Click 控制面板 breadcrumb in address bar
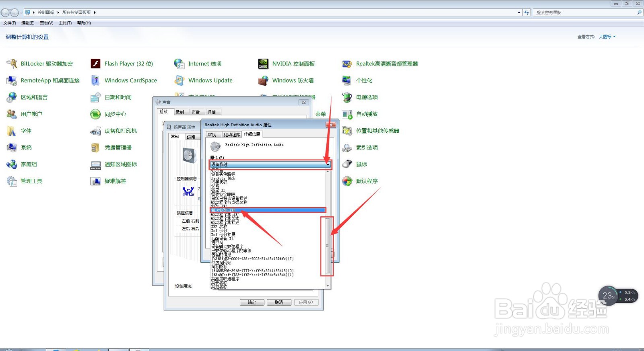The image size is (644, 351). click(x=46, y=12)
